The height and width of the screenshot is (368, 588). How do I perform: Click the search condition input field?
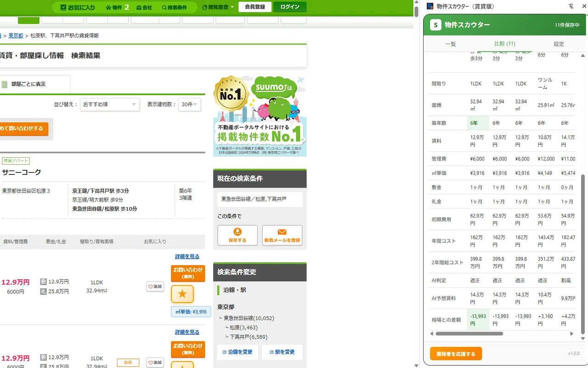(259, 199)
